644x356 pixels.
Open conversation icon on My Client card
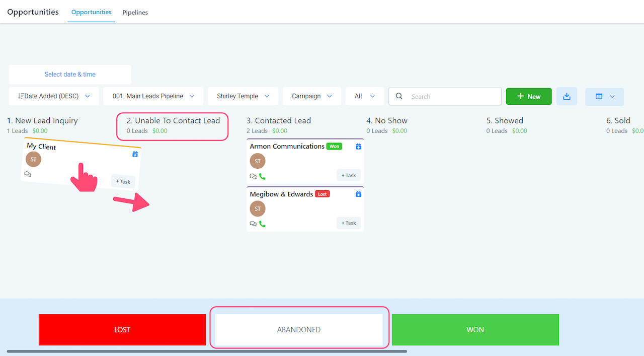28,174
